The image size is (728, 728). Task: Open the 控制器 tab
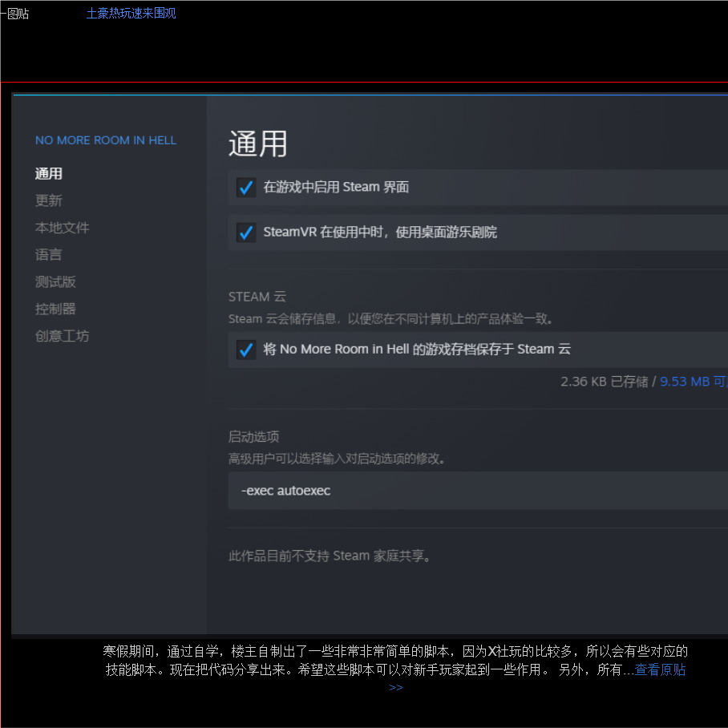pos(55,309)
